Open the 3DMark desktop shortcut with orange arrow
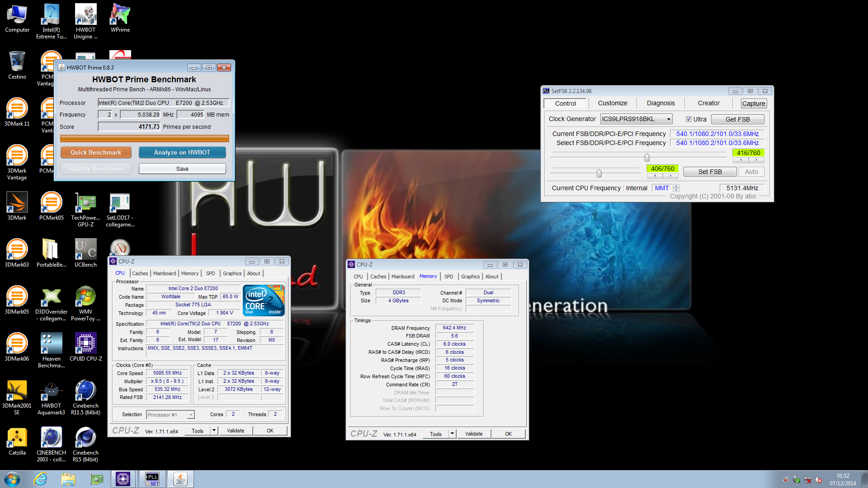The width and height of the screenshot is (868, 488). point(17,206)
